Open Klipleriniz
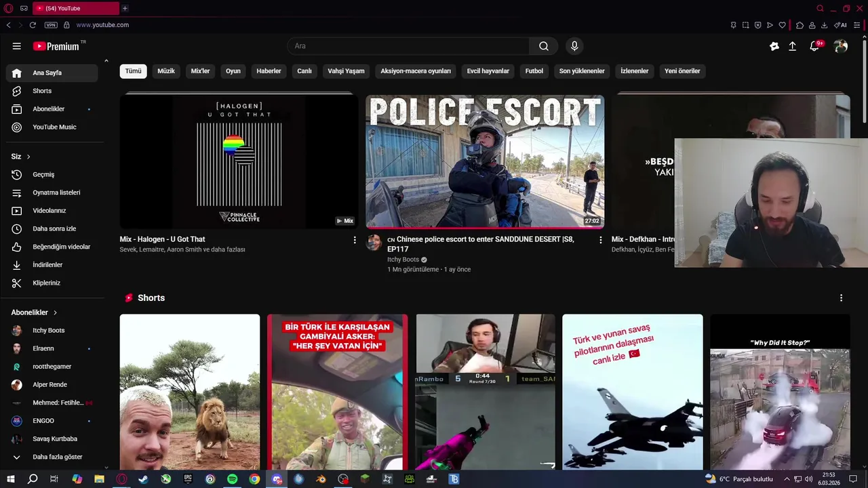Viewport: 868px width, 488px height. tap(52, 283)
